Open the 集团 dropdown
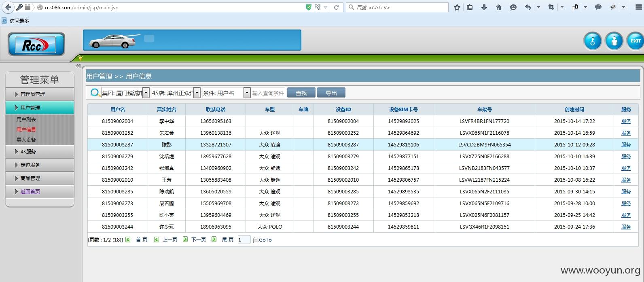 tap(125, 93)
